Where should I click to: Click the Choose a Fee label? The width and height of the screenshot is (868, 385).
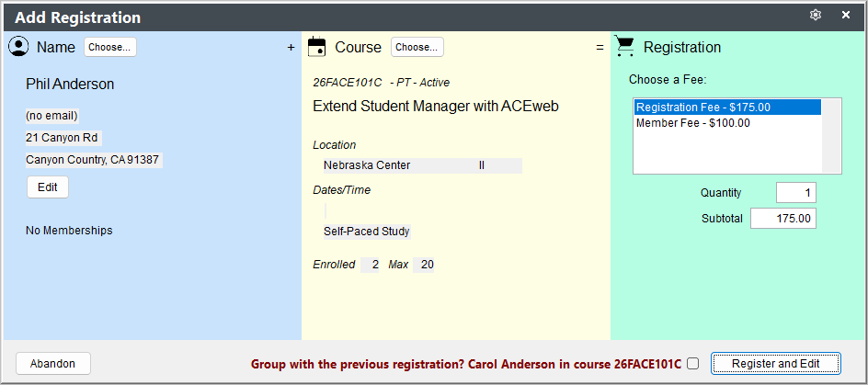click(x=668, y=80)
